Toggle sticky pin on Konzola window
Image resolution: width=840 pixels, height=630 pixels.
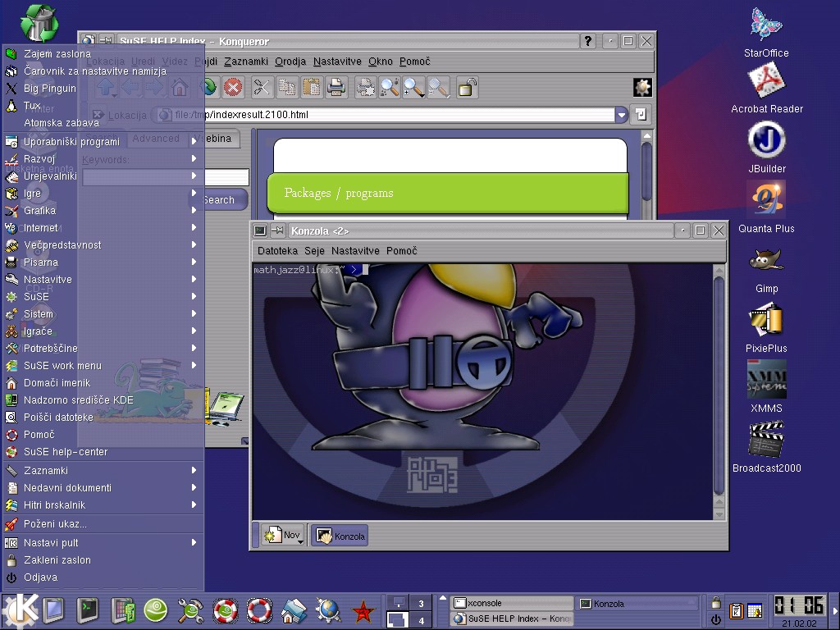coord(277,231)
